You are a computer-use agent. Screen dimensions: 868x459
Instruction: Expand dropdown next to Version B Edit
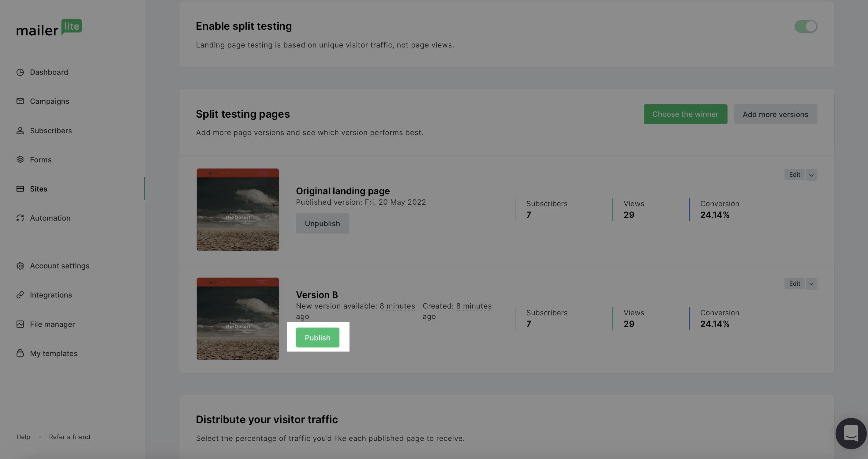point(811,284)
